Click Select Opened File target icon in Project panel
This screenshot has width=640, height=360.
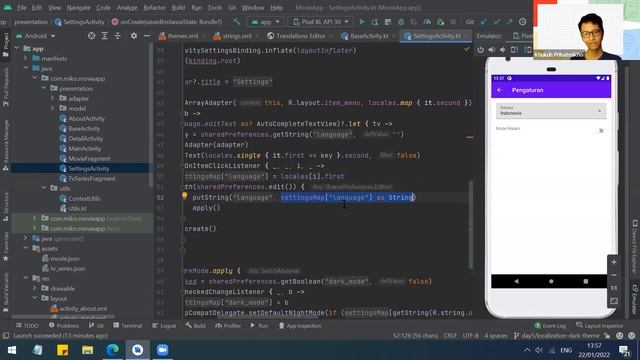(x=91, y=36)
